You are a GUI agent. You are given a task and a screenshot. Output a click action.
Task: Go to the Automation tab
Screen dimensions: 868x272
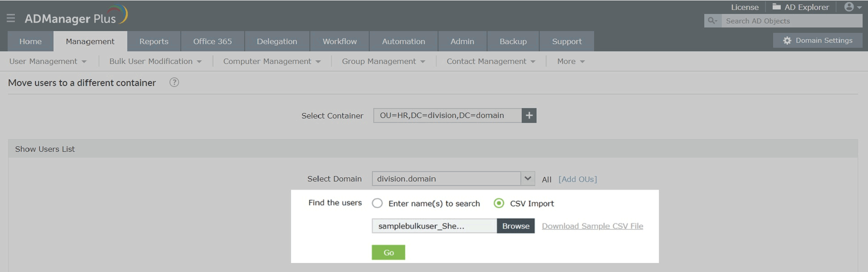403,41
